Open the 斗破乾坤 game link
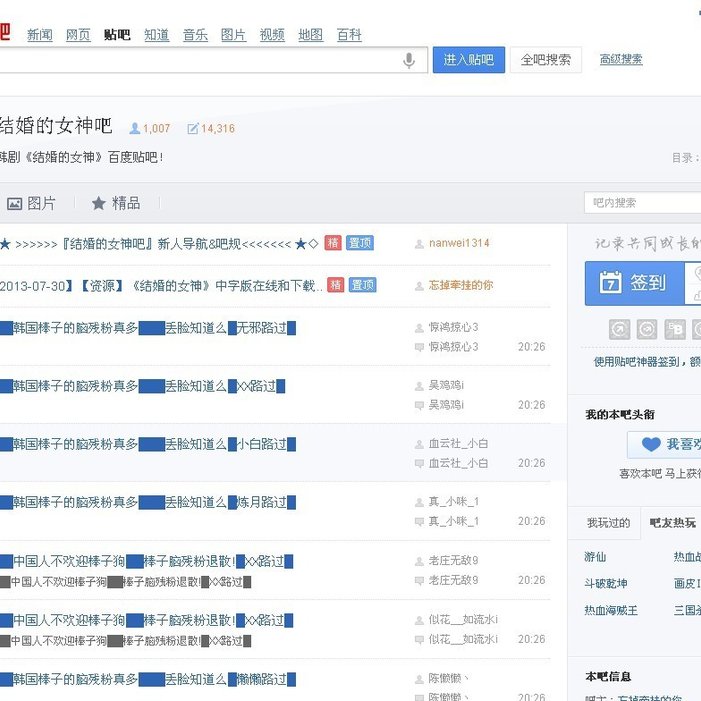This screenshot has height=701, width=701. point(606,583)
